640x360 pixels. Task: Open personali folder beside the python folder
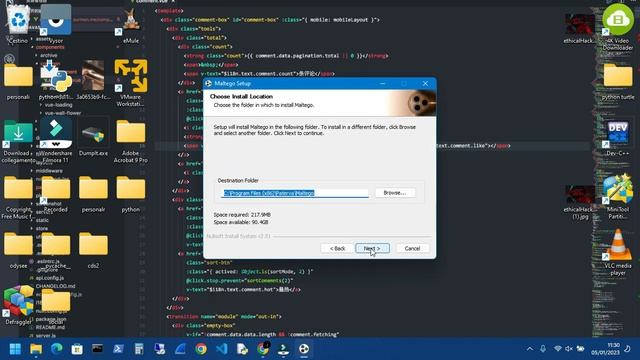tap(93, 194)
